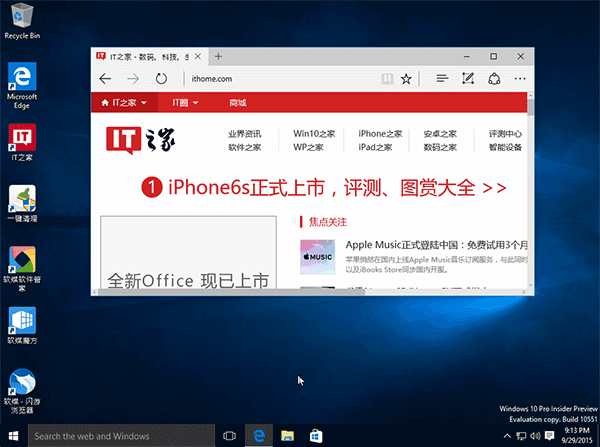Open the 软媒软件管家 desktop shortcut

[x=22, y=269]
